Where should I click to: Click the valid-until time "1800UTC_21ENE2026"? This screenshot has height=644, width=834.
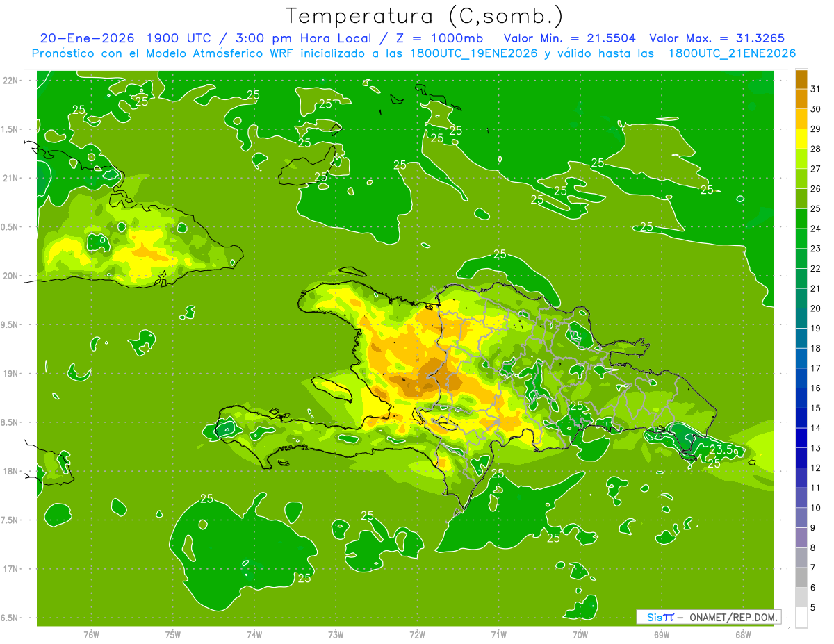click(732, 53)
